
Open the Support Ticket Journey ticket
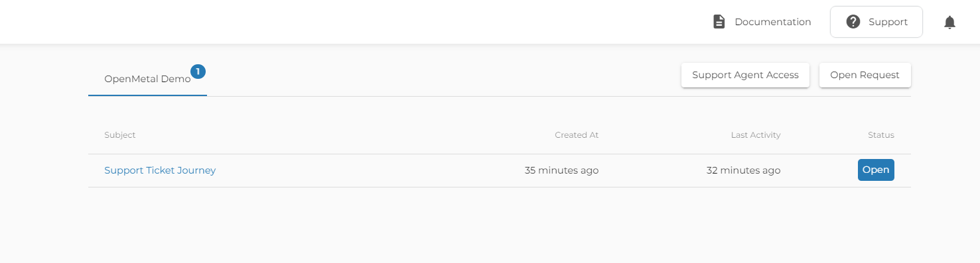pyautogui.click(x=160, y=170)
